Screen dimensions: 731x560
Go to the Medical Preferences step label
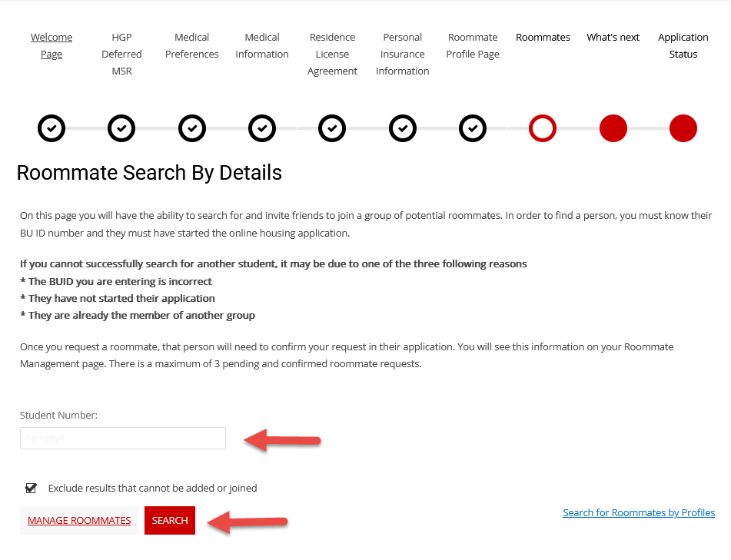192,45
